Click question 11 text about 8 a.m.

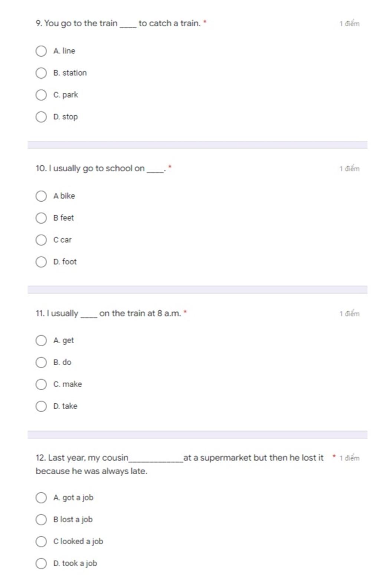point(108,314)
